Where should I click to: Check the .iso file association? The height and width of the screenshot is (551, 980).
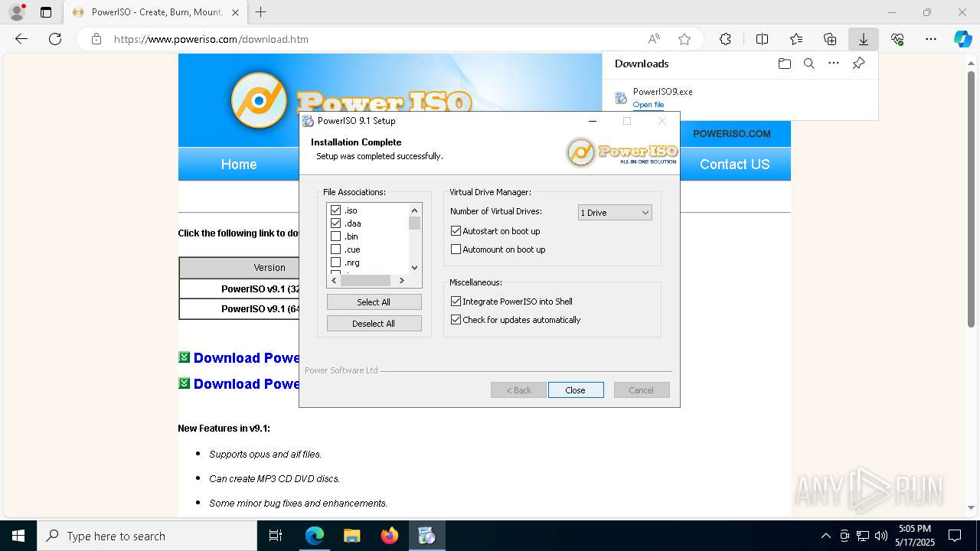click(335, 210)
